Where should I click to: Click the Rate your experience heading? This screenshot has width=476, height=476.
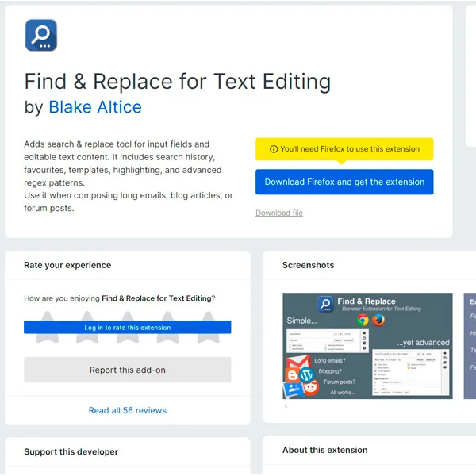point(67,265)
